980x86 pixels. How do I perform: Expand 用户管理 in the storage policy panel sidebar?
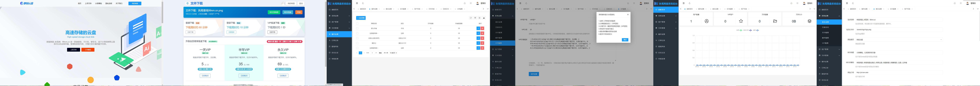point(339,22)
